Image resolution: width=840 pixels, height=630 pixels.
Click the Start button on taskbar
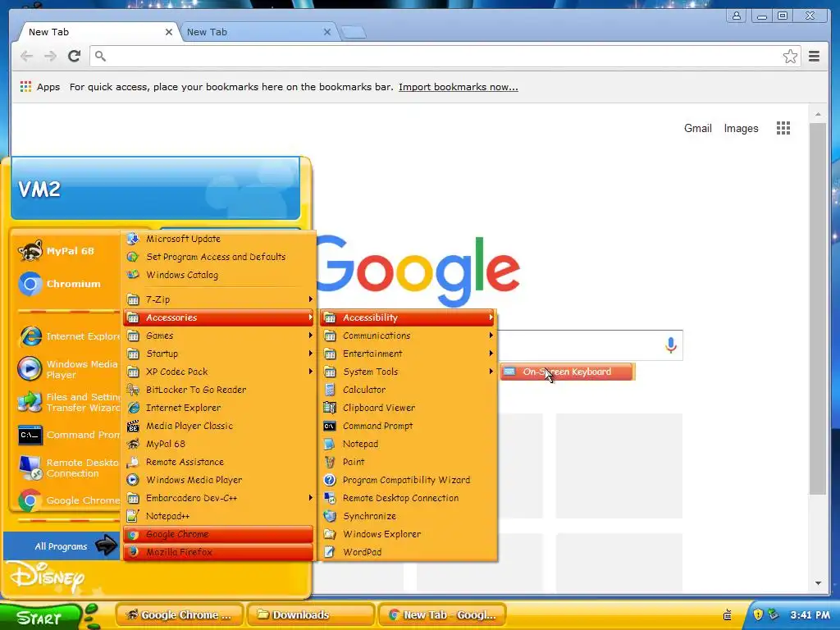click(x=40, y=618)
